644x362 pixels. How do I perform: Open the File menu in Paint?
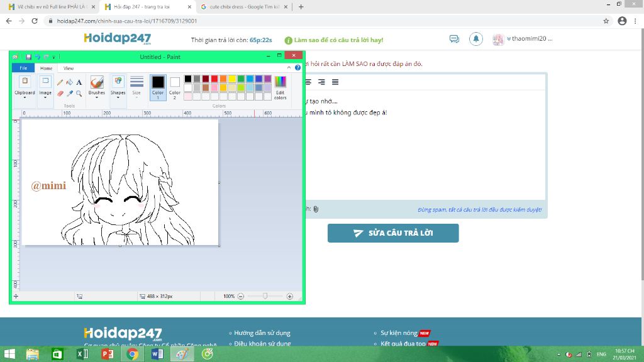[23, 68]
